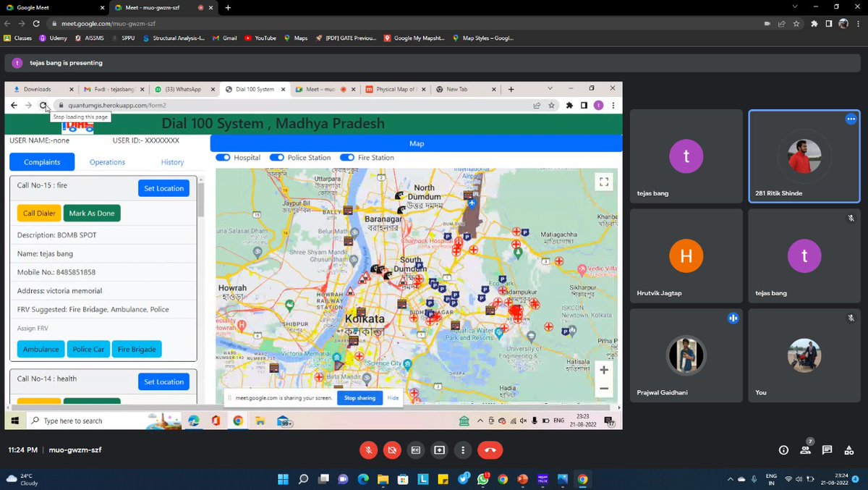Open more options on Ritik Shinde tile
The width and height of the screenshot is (868, 490).
pos(851,119)
